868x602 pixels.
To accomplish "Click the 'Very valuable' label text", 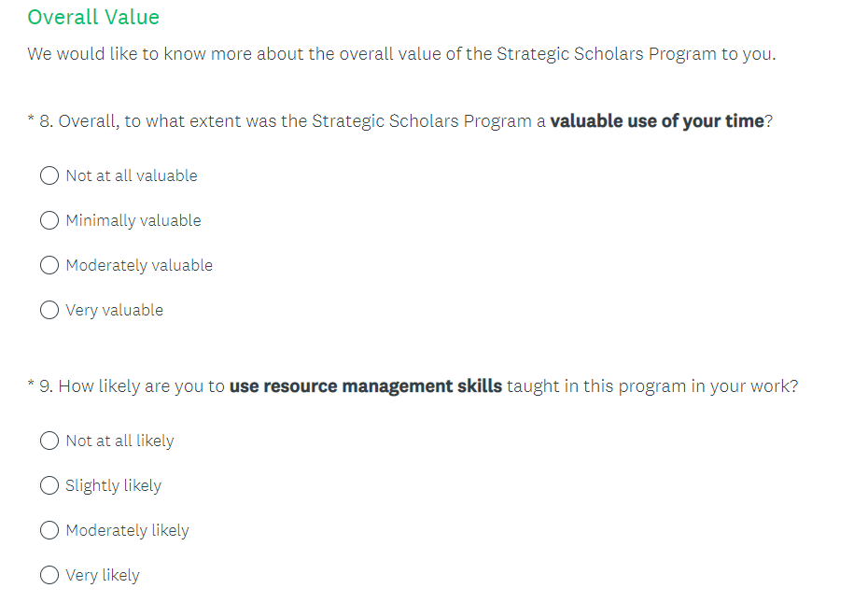I will (114, 310).
